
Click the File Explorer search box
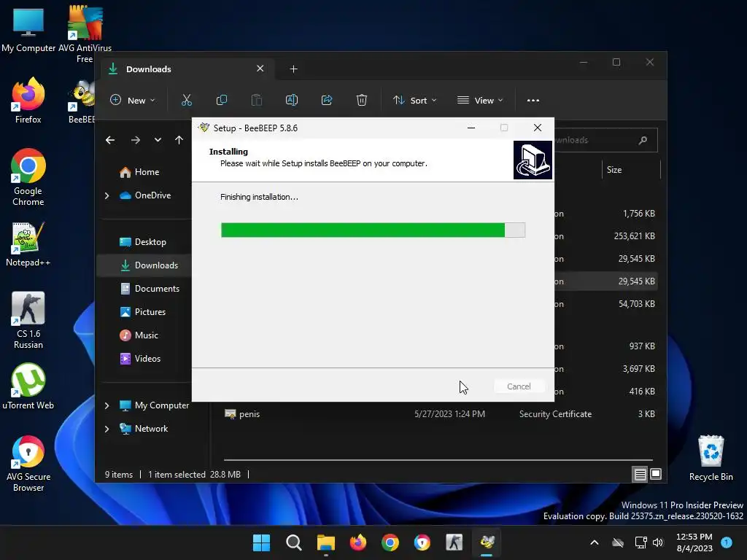605,140
